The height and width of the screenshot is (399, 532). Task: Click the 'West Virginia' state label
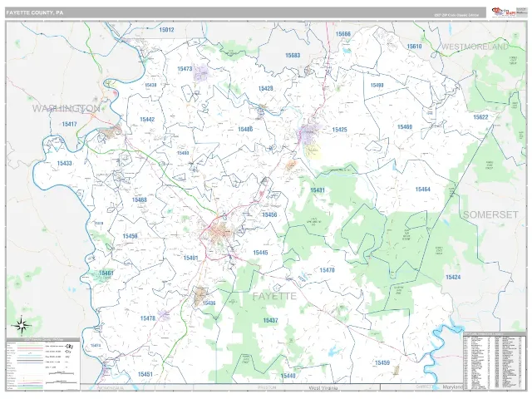pos(323,387)
